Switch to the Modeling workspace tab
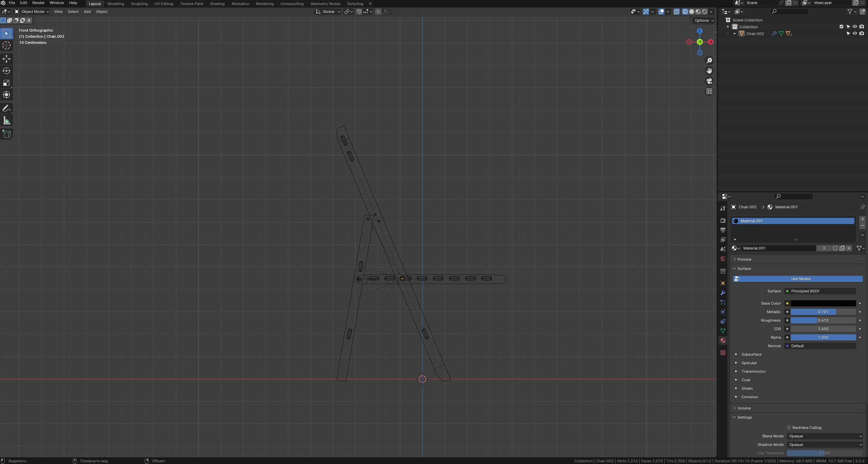The image size is (868, 464). tap(116, 4)
